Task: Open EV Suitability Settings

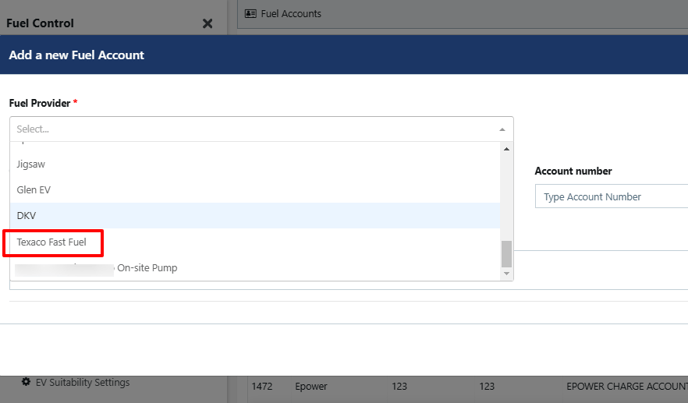Action: (82, 382)
